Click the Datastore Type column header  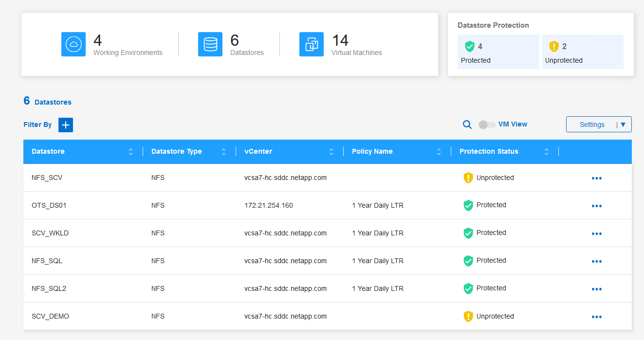(177, 152)
